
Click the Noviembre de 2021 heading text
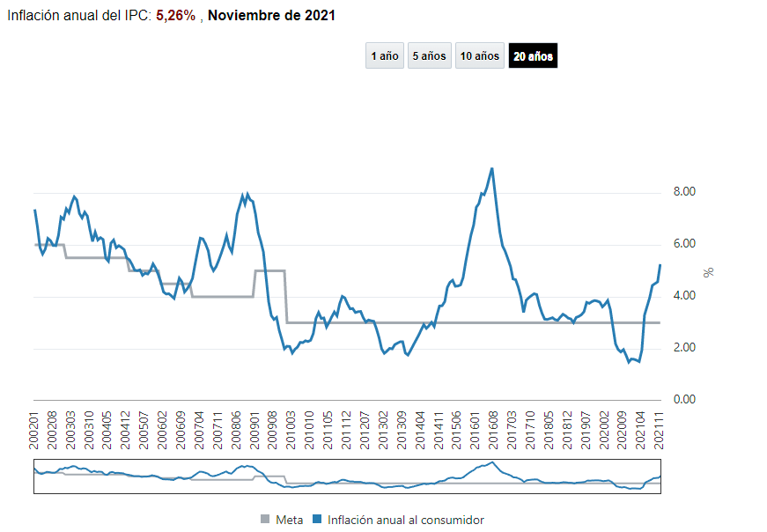coord(271,16)
